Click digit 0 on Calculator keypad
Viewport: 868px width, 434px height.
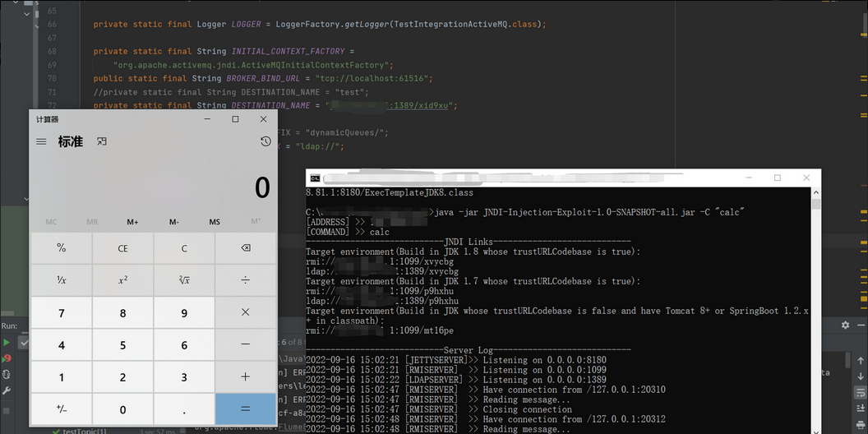click(123, 409)
